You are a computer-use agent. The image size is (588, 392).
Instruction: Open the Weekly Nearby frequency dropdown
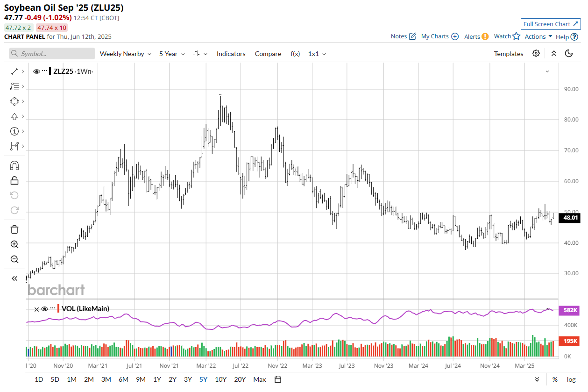126,54
